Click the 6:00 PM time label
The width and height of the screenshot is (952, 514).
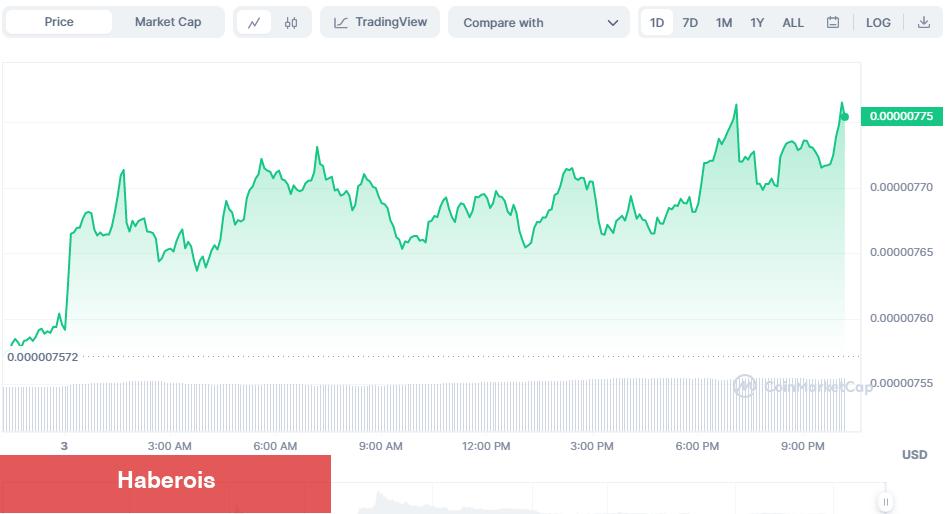coord(697,446)
